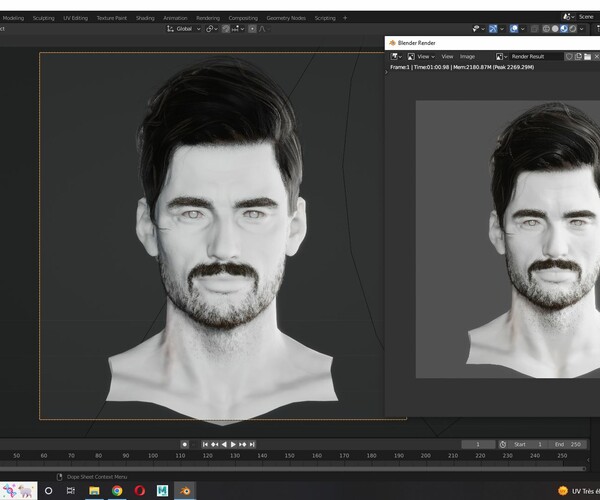Toggle the snap magnet button

click(x=226, y=29)
